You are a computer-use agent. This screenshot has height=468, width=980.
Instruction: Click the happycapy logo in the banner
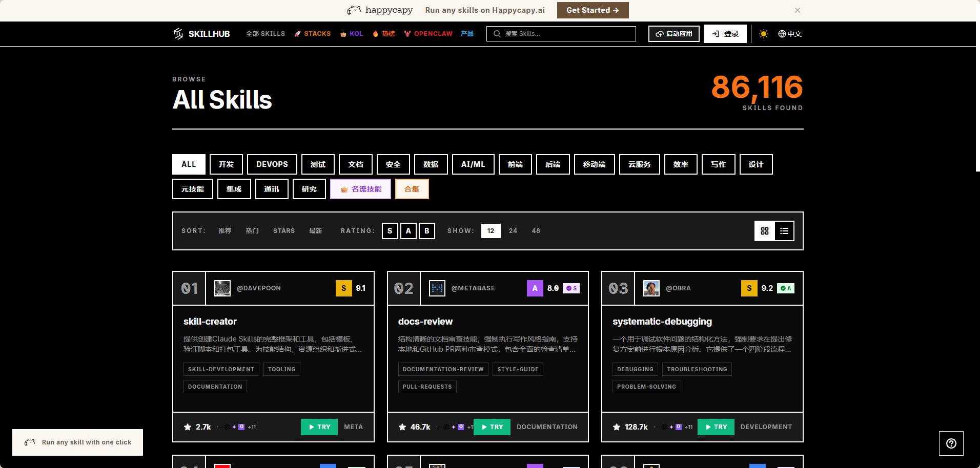tap(380, 10)
